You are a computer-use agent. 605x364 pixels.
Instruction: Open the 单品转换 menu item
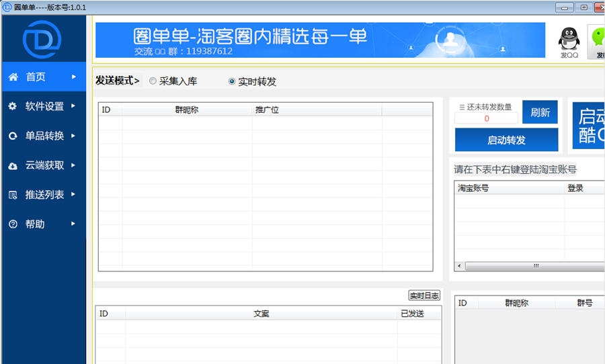44,136
